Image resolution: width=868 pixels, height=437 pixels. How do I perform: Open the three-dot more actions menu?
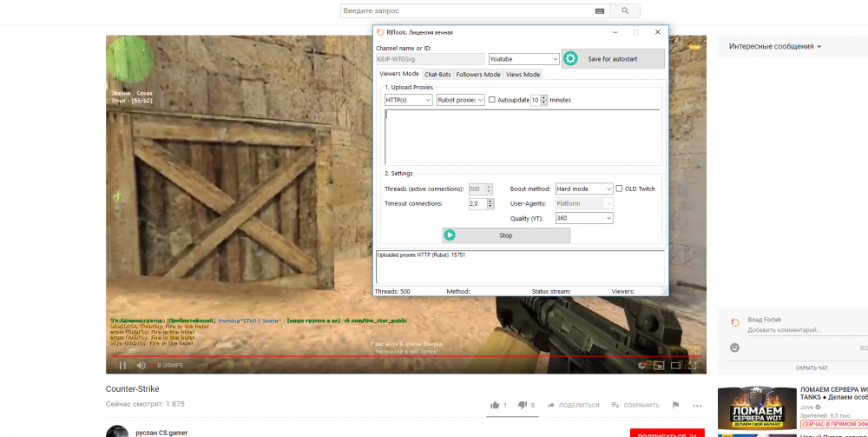click(696, 405)
